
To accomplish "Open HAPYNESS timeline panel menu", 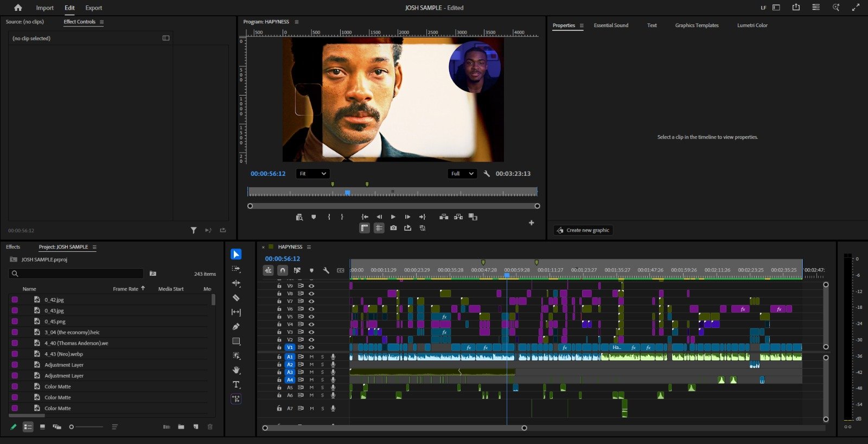I will coord(309,247).
